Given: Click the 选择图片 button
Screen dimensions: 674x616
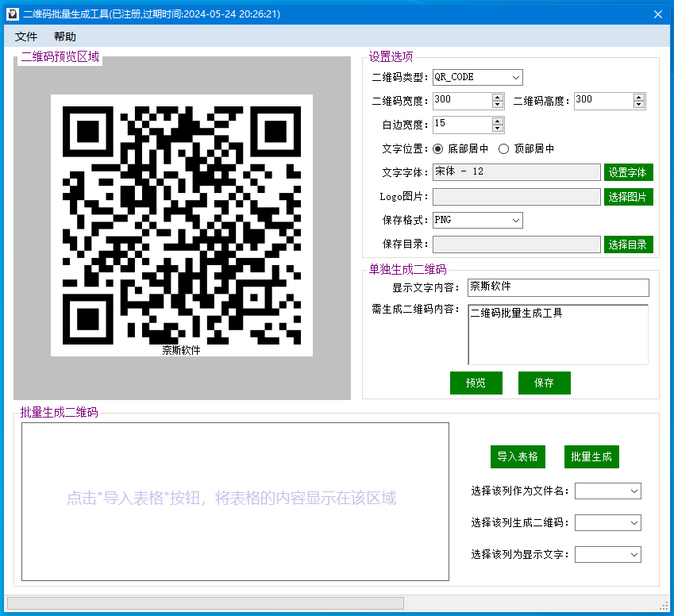Looking at the screenshot, I should (628, 197).
